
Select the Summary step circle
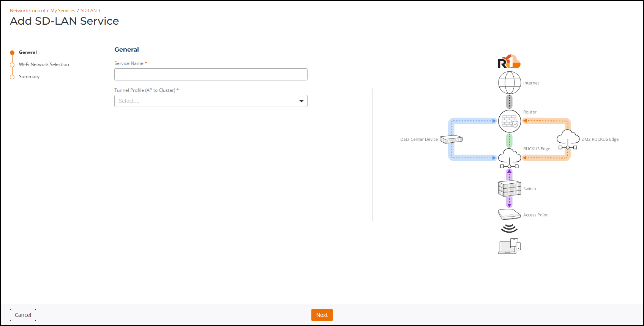[12, 77]
